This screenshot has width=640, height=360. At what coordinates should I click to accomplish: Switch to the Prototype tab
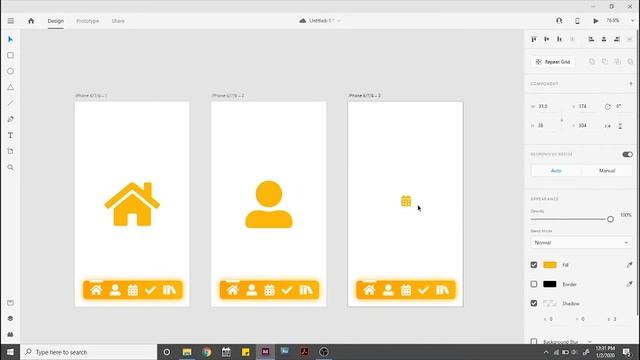[x=87, y=21]
